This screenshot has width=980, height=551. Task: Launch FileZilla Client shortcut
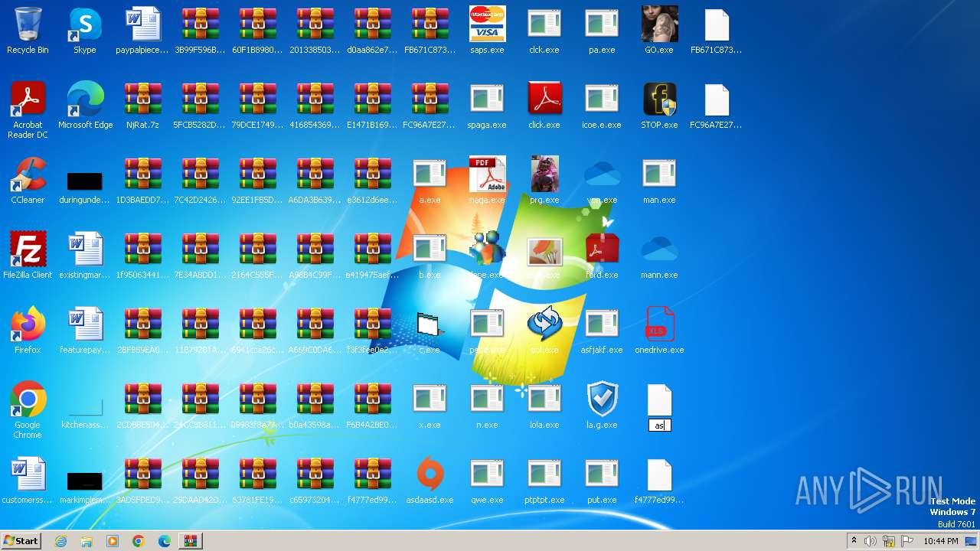click(28, 256)
